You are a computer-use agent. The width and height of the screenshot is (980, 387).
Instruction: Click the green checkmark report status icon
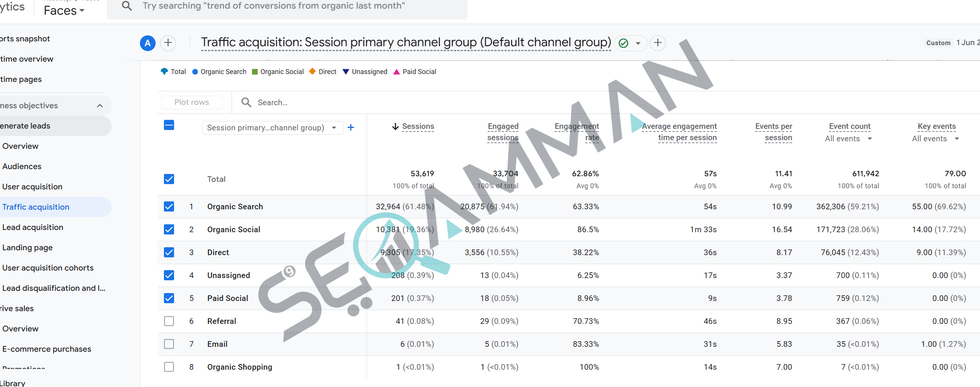[623, 43]
